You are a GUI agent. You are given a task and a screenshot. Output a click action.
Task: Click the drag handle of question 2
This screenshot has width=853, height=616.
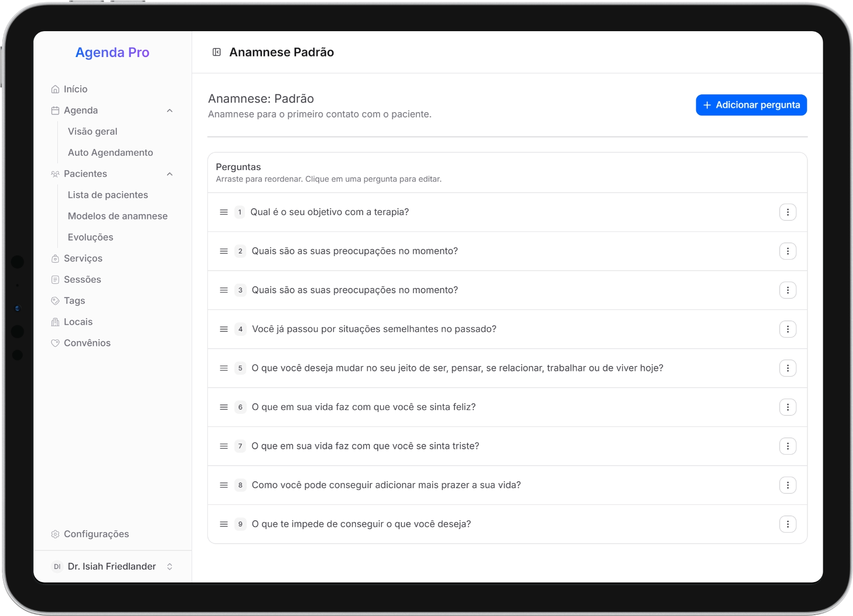pyautogui.click(x=224, y=251)
